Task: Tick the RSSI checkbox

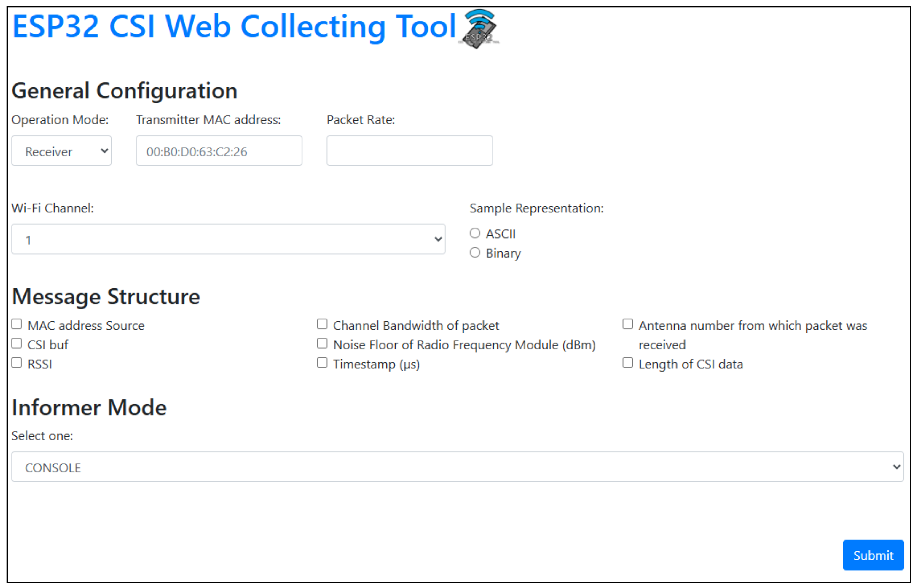Action: coord(16,363)
